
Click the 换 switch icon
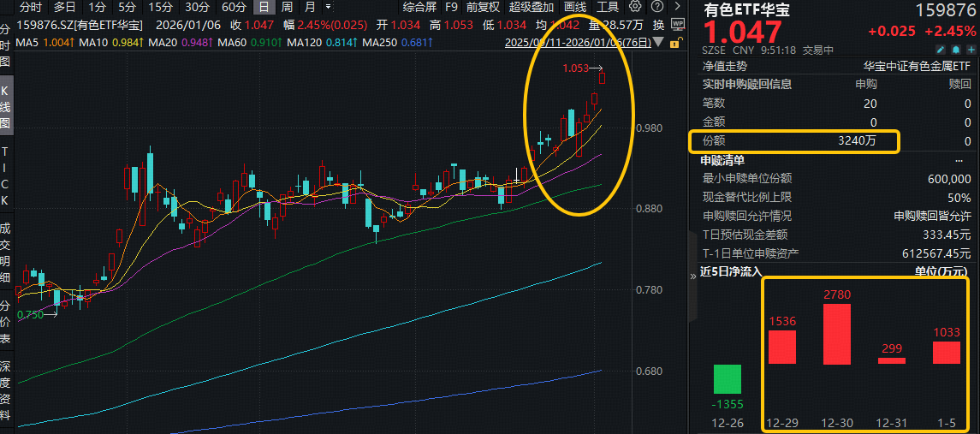658,25
